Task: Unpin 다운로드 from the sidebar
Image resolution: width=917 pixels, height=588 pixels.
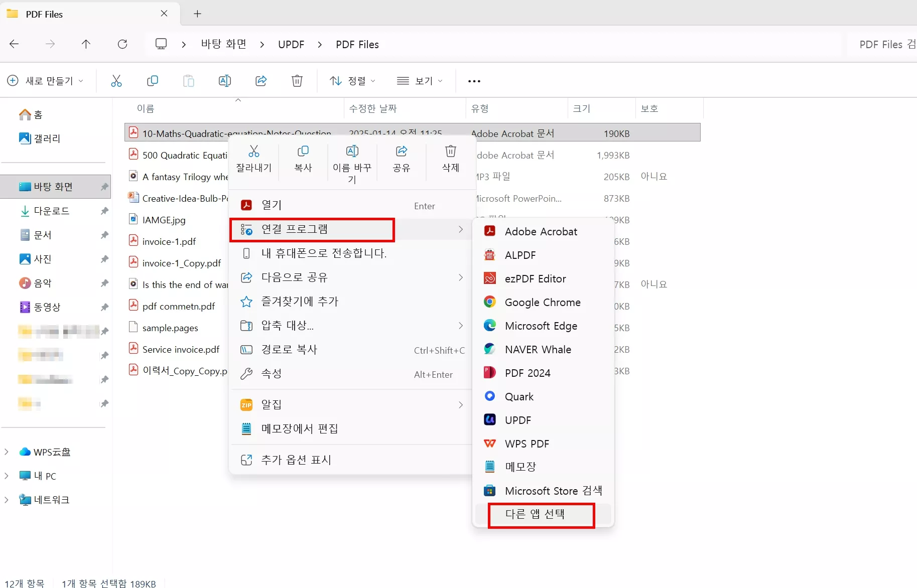Action: [x=104, y=211]
